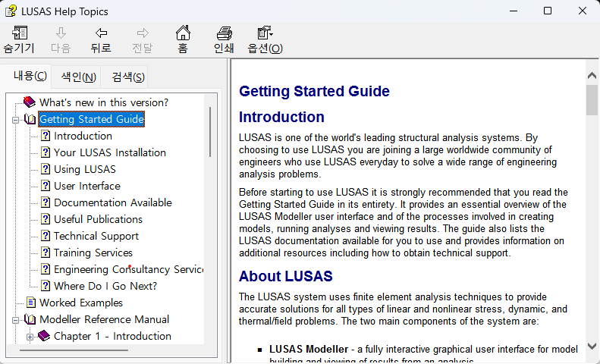This screenshot has height=364, width=600.
Task: Open Your LUSAS Installation topic
Action: pos(109,152)
